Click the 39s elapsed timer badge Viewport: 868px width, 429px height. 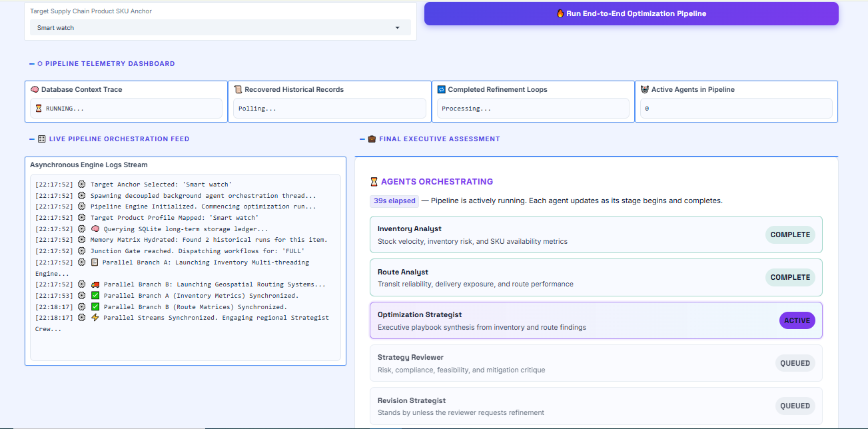click(x=394, y=201)
